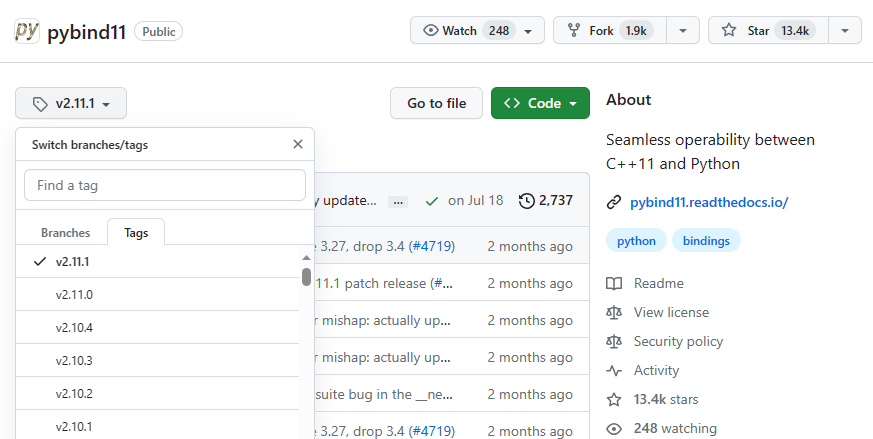
Task: Click the Public visibility badge
Action: pyautogui.click(x=159, y=32)
